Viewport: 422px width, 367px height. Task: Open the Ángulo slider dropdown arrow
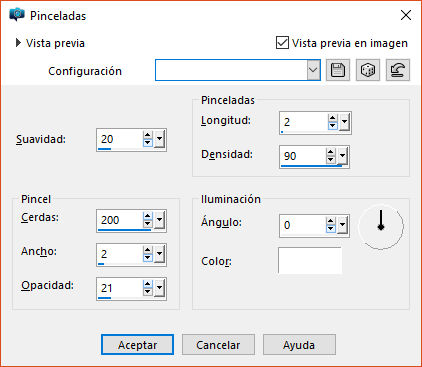click(x=342, y=225)
